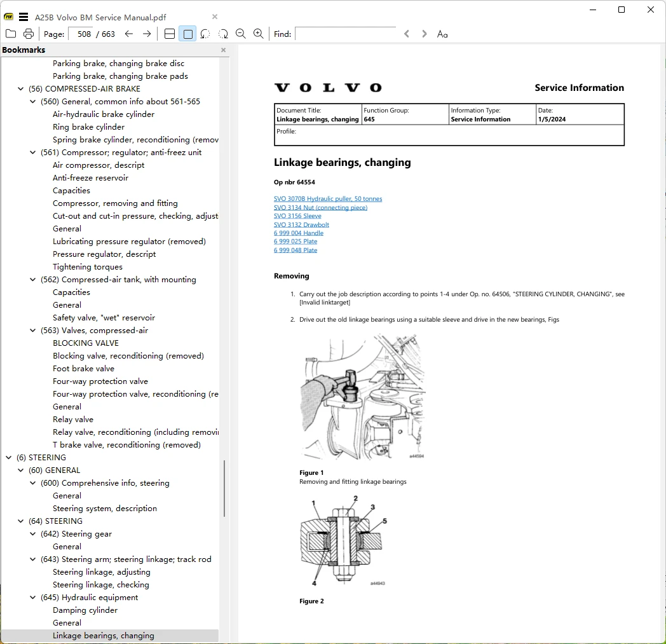Open a file with the folder icon
Viewport: 666px width, 644px height.
tap(11, 34)
